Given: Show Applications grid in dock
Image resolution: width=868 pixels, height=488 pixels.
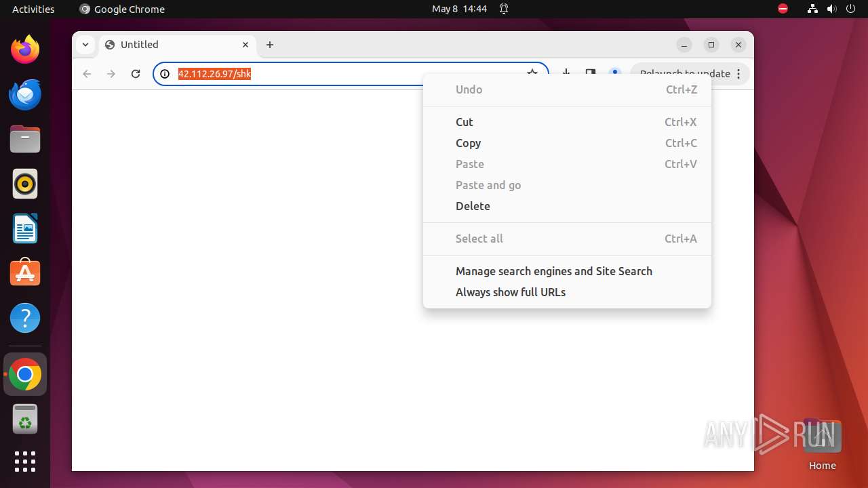Looking at the screenshot, I should coord(25,462).
